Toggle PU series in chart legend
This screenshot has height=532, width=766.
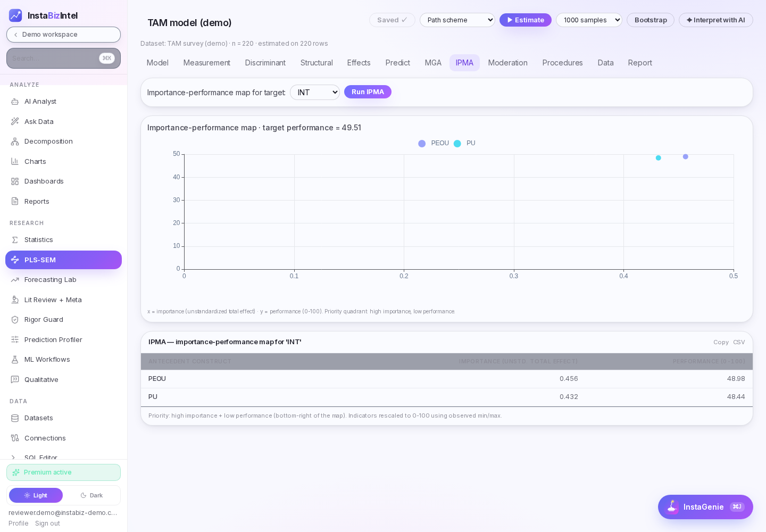(464, 144)
